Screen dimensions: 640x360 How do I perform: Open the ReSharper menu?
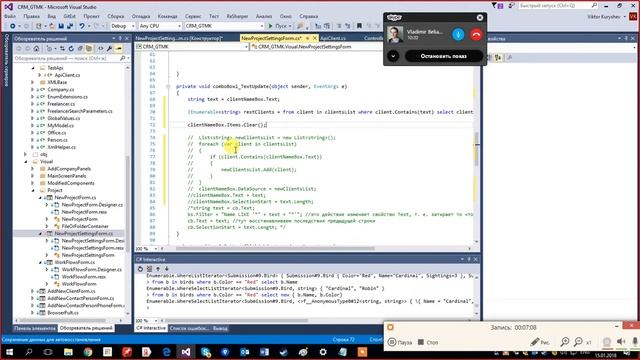237,16
